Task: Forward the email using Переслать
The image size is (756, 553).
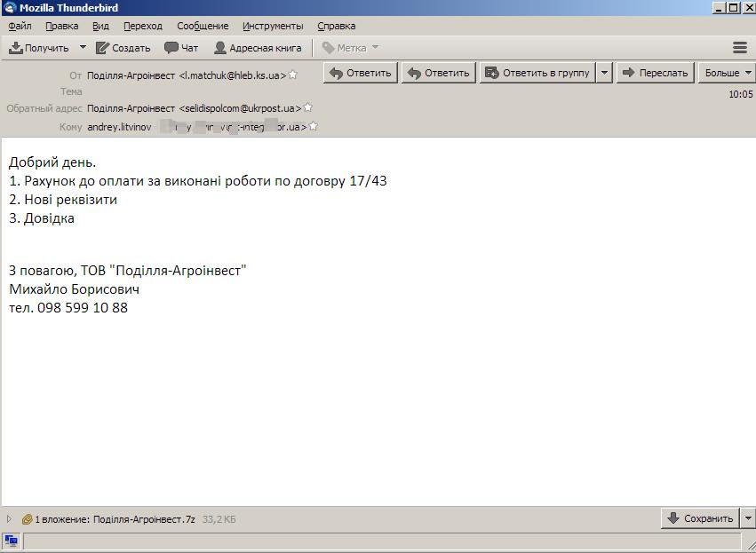Action: (655, 73)
